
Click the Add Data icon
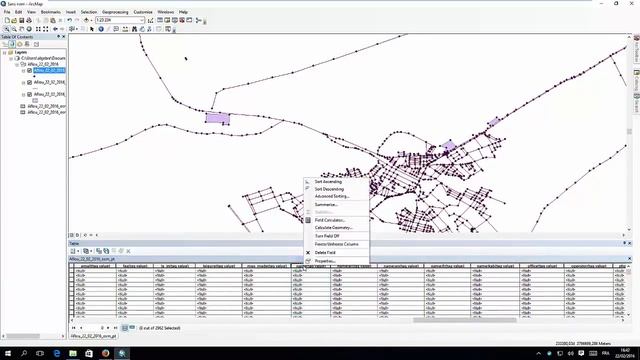click(x=86, y=20)
